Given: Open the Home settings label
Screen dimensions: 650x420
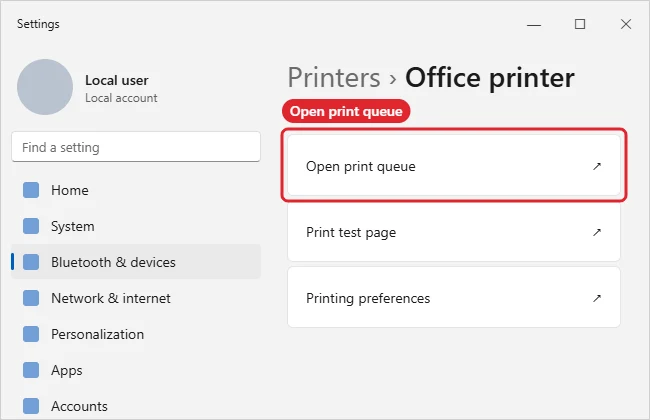Looking at the screenshot, I should pos(70,190).
